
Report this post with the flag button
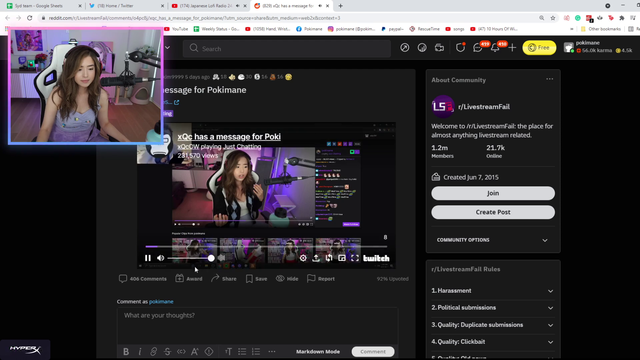pos(321,279)
